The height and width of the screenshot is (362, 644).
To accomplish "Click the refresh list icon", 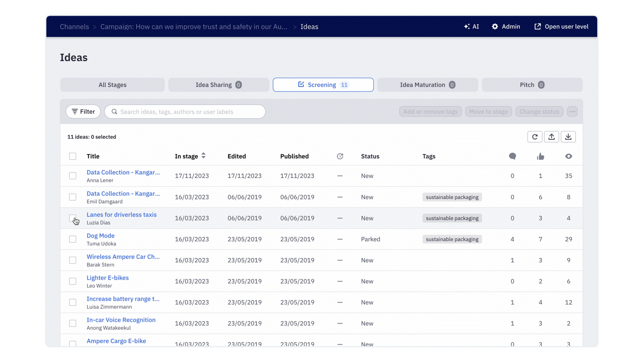I will coord(535,137).
